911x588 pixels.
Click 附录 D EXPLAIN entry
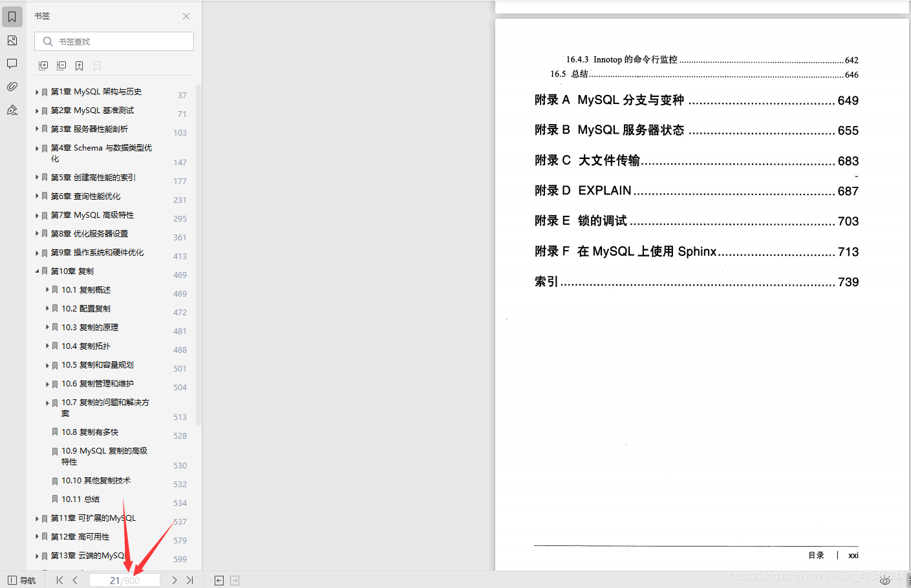click(x=696, y=191)
